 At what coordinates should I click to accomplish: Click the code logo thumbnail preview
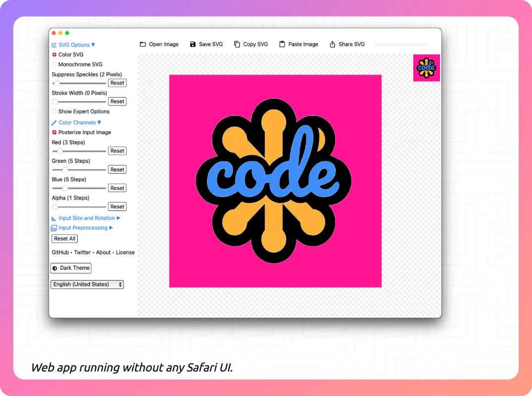[426, 68]
